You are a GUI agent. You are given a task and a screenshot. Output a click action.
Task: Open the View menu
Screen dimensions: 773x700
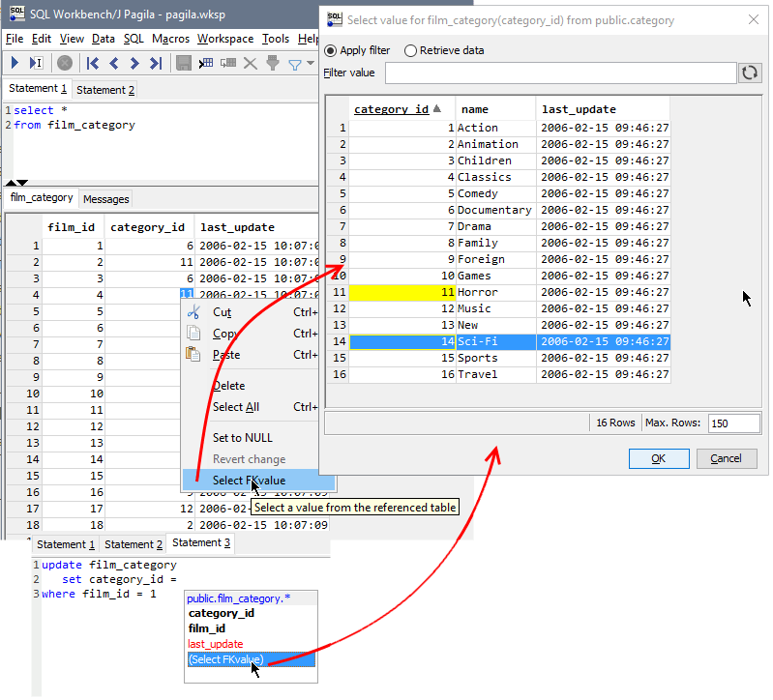(x=72, y=39)
